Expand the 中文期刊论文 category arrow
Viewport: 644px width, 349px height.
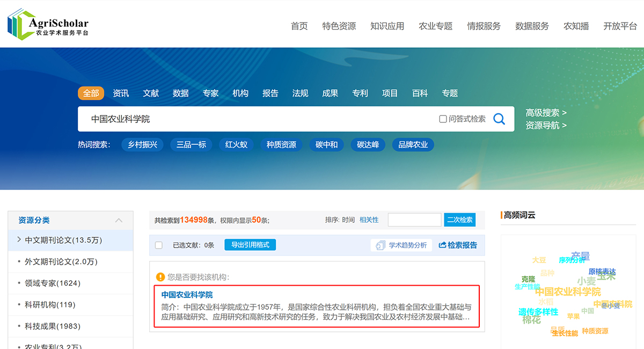pos(19,239)
